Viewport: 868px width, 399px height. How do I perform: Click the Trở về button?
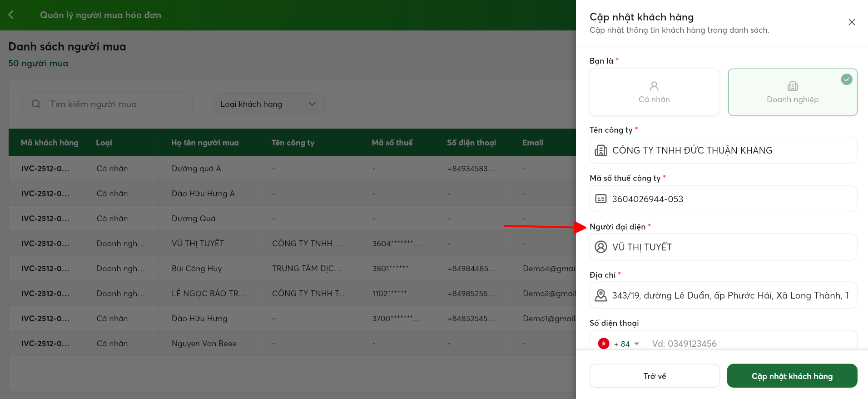(x=654, y=376)
